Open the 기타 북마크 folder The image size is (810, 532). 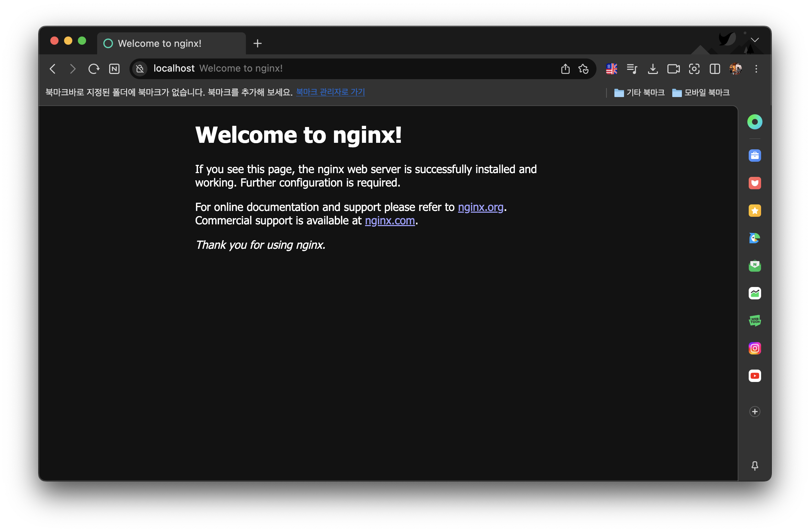click(639, 93)
